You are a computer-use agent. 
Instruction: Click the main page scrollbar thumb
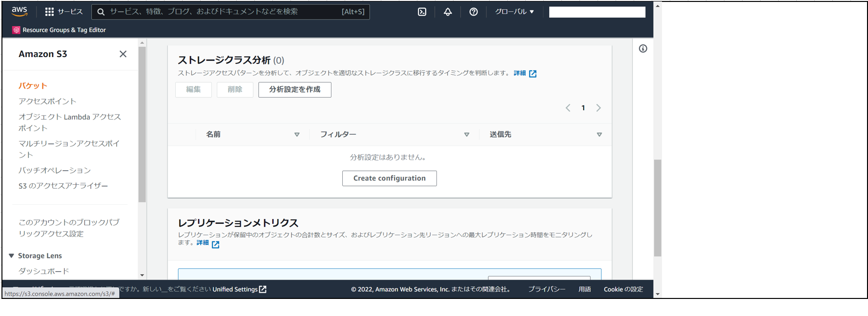(658, 208)
